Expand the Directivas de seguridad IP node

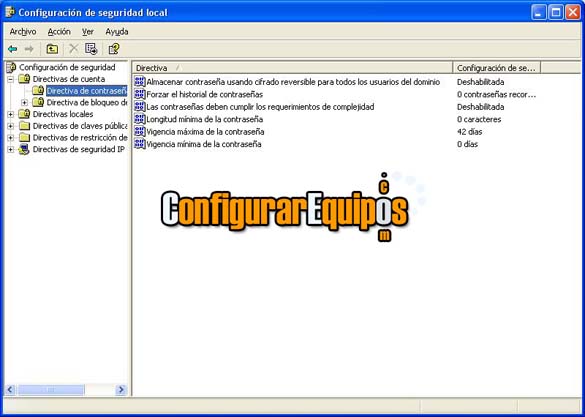pyautogui.click(x=11, y=150)
